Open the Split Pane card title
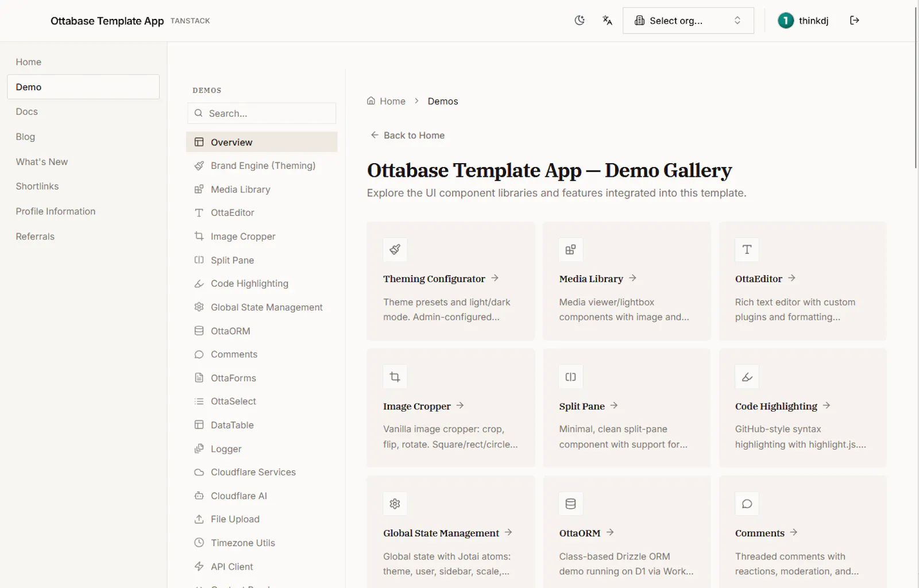The width and height of the screenshot is (919, 588). (x=582, y=406)
